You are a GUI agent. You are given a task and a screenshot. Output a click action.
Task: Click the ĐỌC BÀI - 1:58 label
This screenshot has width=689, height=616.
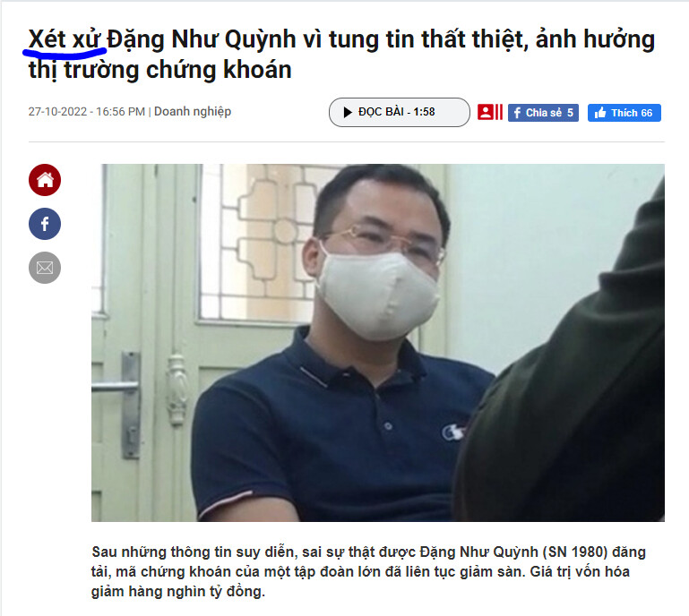pyautogui.click(x=396, y=112)
